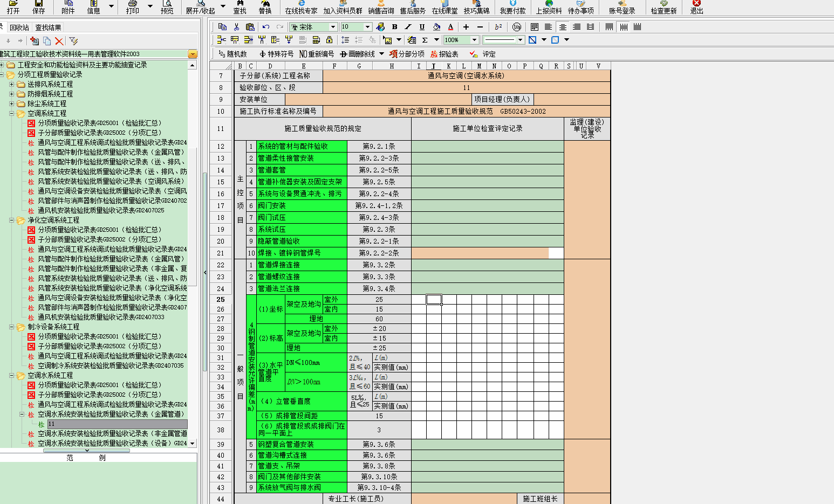Click the 特殊符号 special symbol tool

coord(276,54)
